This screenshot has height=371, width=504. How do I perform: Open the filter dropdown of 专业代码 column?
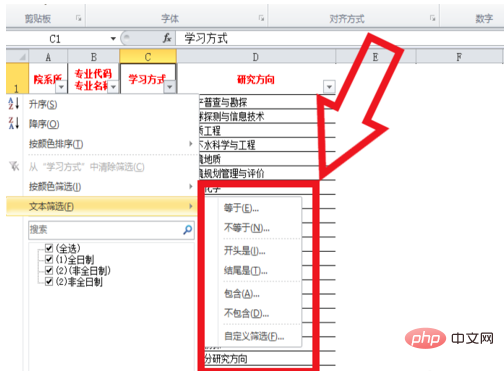click(113, 87)
